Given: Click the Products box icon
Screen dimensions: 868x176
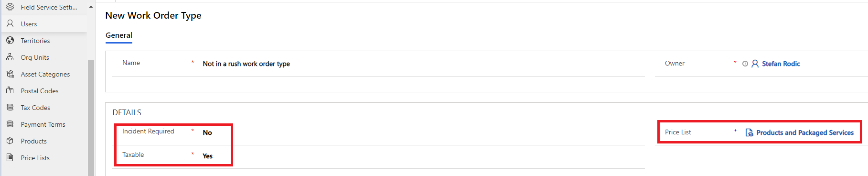Looking at the screenshot, I should coord(10,141).
